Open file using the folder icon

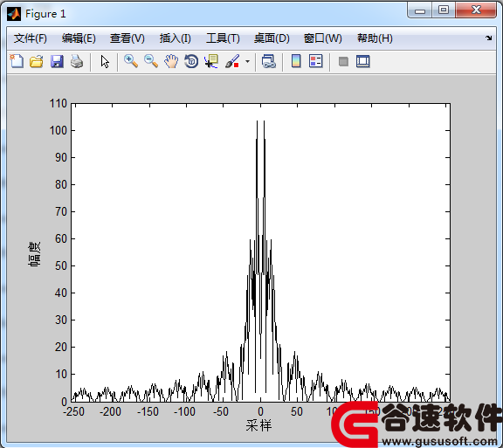(37, 61)
